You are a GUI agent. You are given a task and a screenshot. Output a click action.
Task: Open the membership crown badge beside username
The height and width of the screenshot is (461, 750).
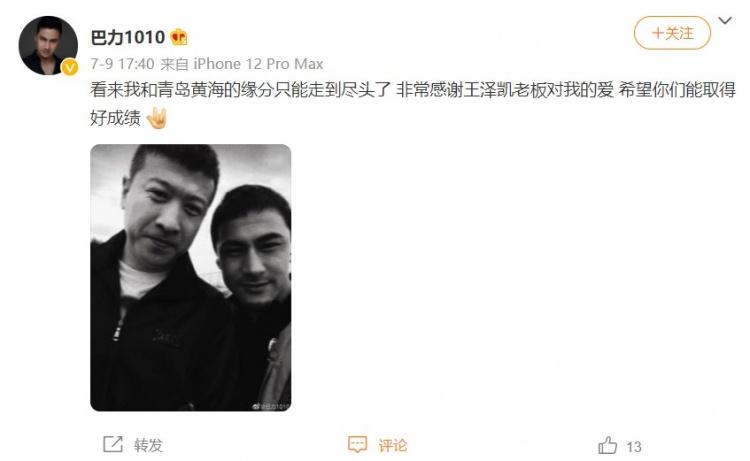tap(179, 37)
